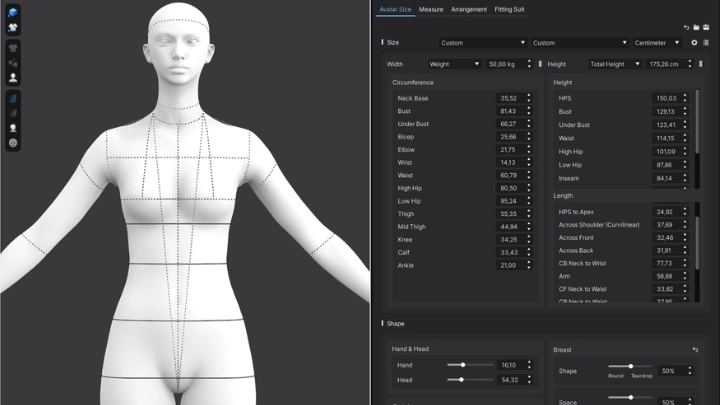Image resolution: width=720 pixels, height=405 pixels.
Task: Adjust the Head size slider
Action: (461, 380)
